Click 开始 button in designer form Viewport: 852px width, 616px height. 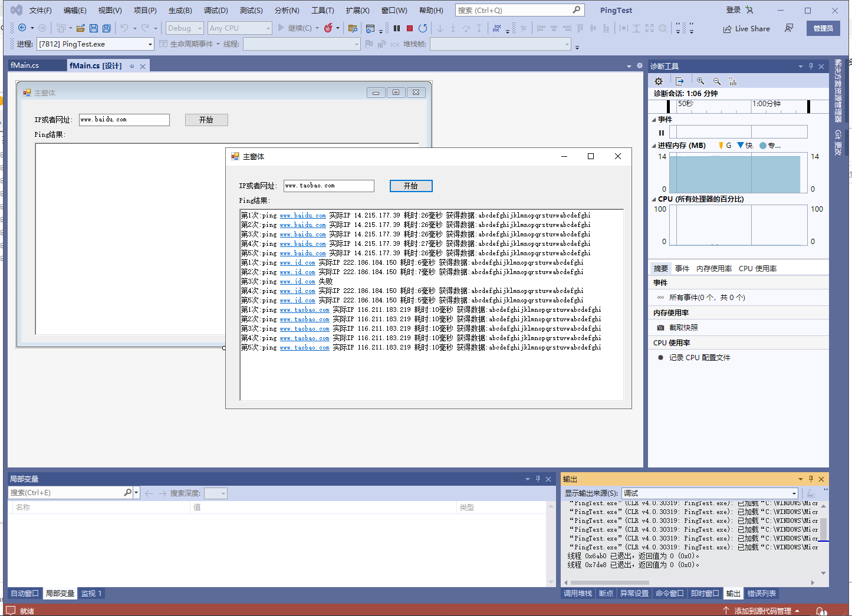206,120
